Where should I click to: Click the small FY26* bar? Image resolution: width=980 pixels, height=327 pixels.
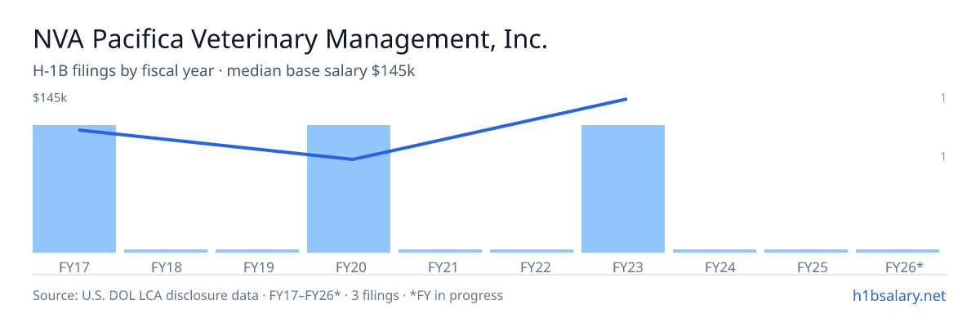[x=898, y=251]
